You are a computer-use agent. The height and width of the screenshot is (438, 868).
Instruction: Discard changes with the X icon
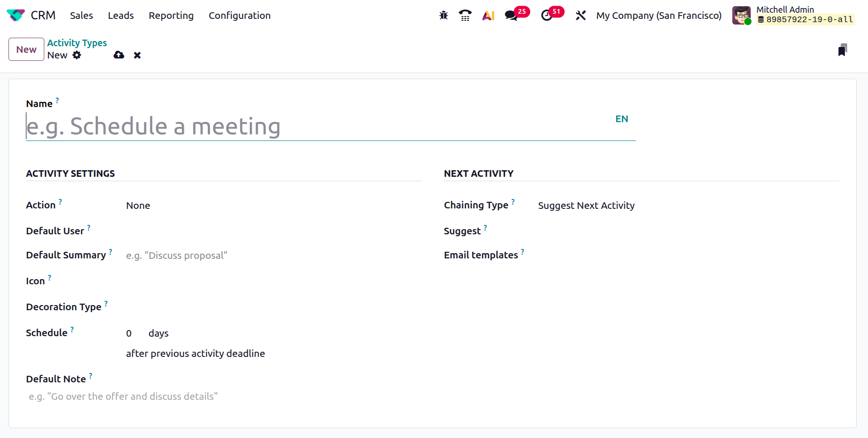click(x=137, y=55)
